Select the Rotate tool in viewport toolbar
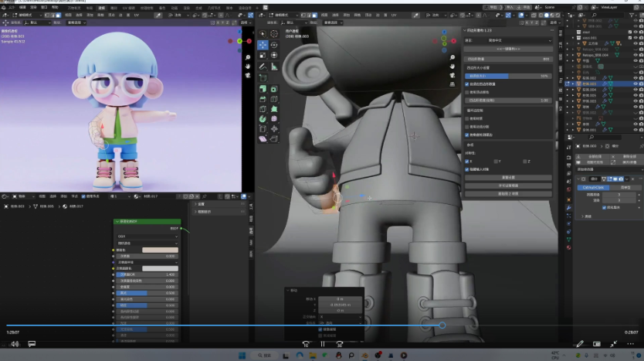The image size is (644, 361). [274, 45]
